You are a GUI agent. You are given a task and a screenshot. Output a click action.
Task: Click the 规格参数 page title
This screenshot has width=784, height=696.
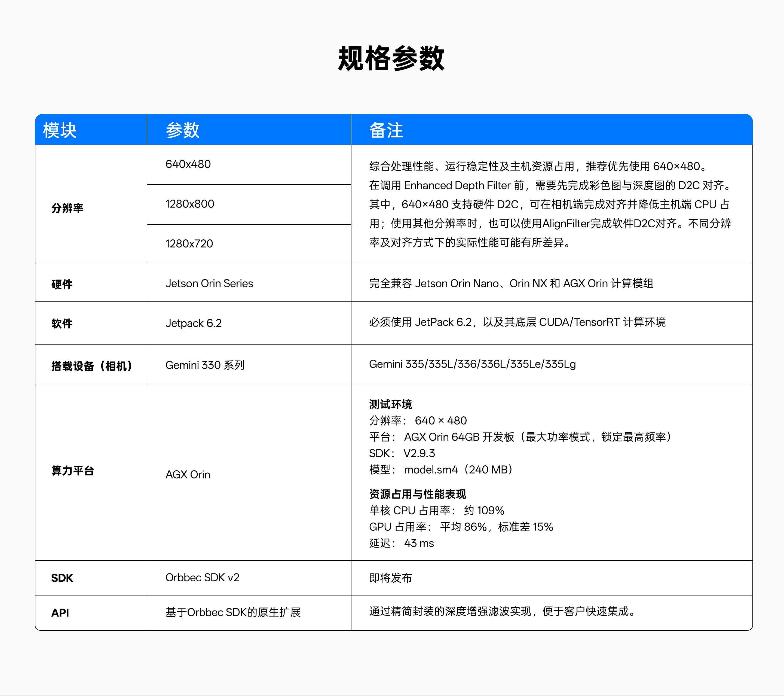coord(391,58)
